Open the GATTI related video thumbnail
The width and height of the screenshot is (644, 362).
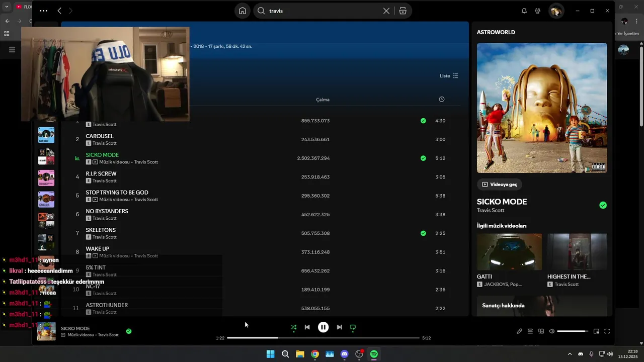pos(509,252)
